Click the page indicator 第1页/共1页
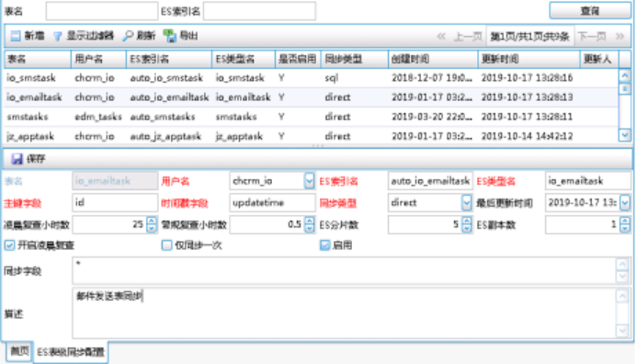 tap(529, 37)
